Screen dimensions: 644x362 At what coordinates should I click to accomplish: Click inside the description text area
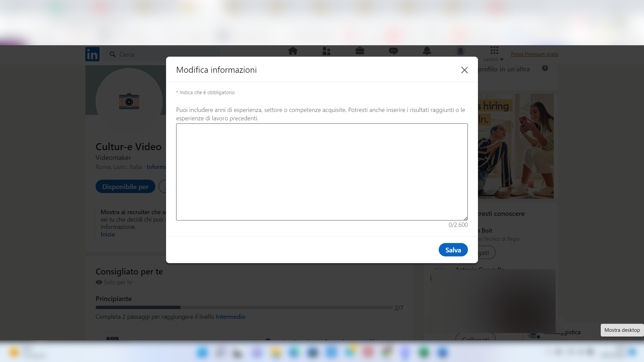click(321, 172)
